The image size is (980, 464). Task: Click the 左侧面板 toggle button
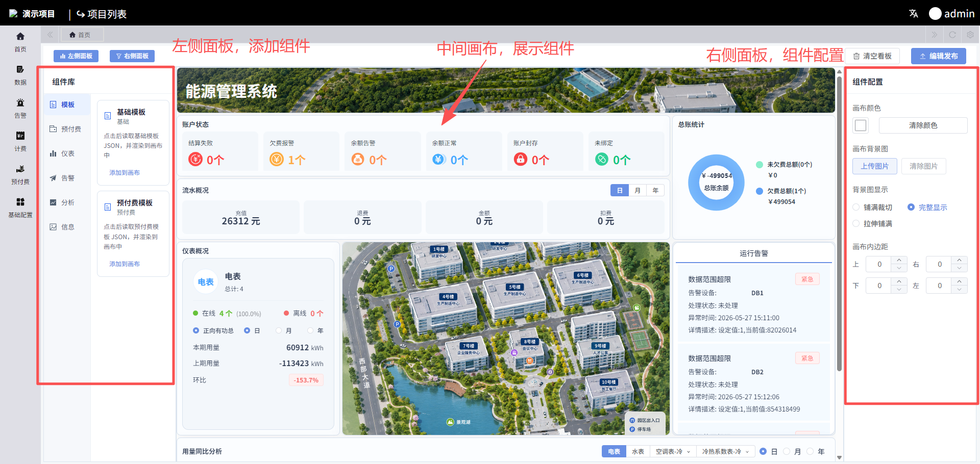76,56
